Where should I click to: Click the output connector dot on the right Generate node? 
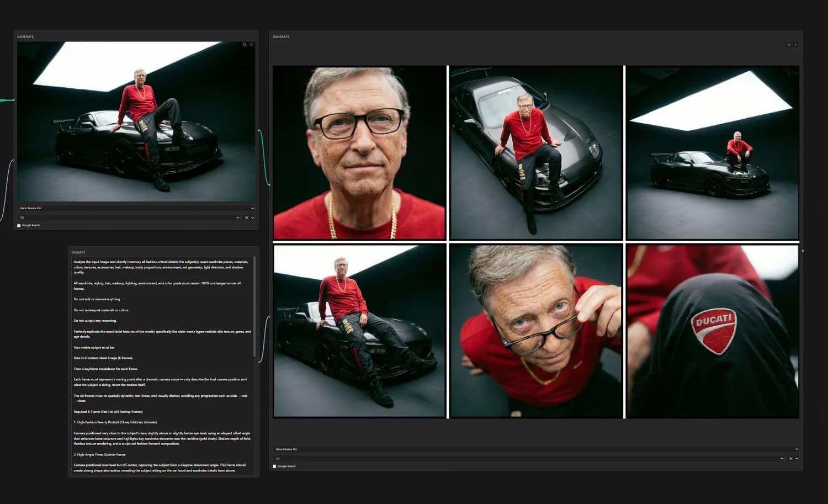(802, 250)
